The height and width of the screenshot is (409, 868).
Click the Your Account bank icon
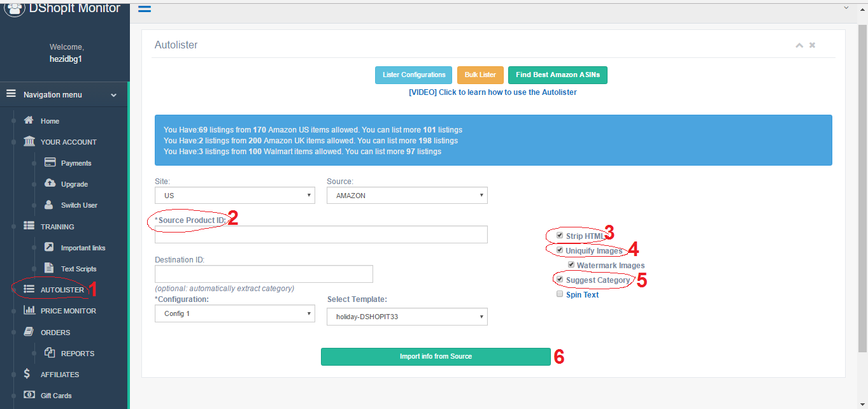(29, 141)
